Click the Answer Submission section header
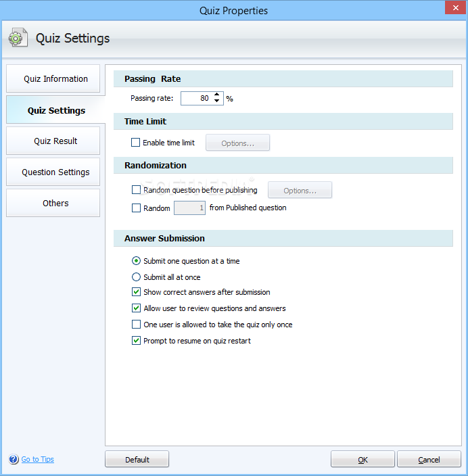This screenshot has width=468, height=476. (283, 238)
